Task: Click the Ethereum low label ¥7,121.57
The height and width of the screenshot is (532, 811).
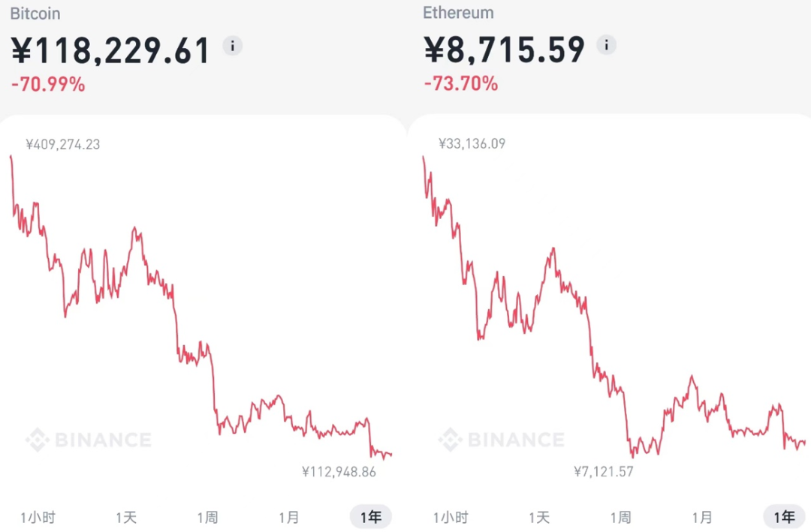Action: tap(604, 471)
